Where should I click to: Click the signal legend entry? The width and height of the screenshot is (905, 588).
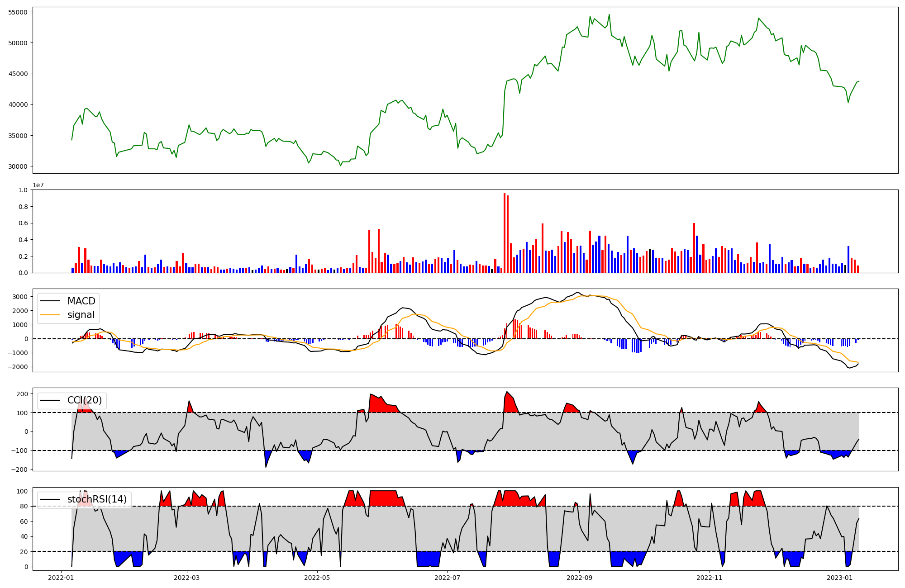pos(81,315)
